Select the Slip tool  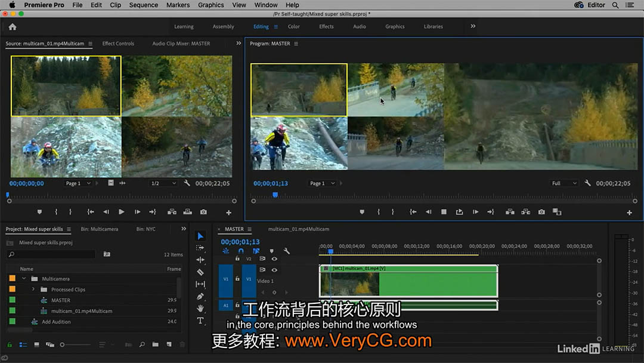(x=200, y=284)
